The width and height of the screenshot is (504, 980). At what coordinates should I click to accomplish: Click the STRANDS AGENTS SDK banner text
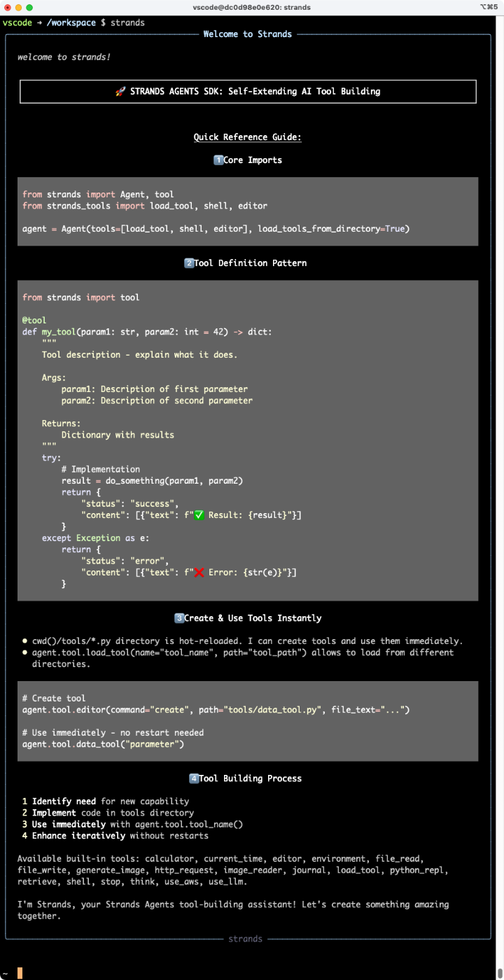[x=255, y=91]
